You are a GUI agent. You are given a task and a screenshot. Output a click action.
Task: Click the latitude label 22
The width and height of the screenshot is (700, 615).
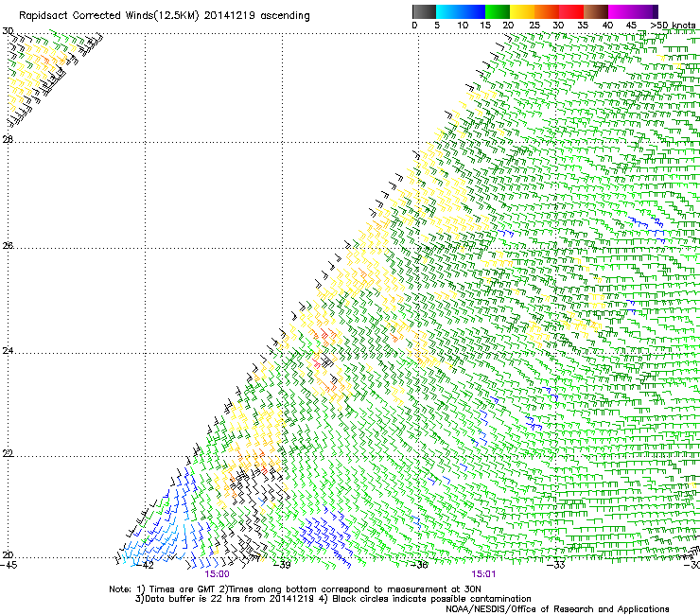(8, 453)
